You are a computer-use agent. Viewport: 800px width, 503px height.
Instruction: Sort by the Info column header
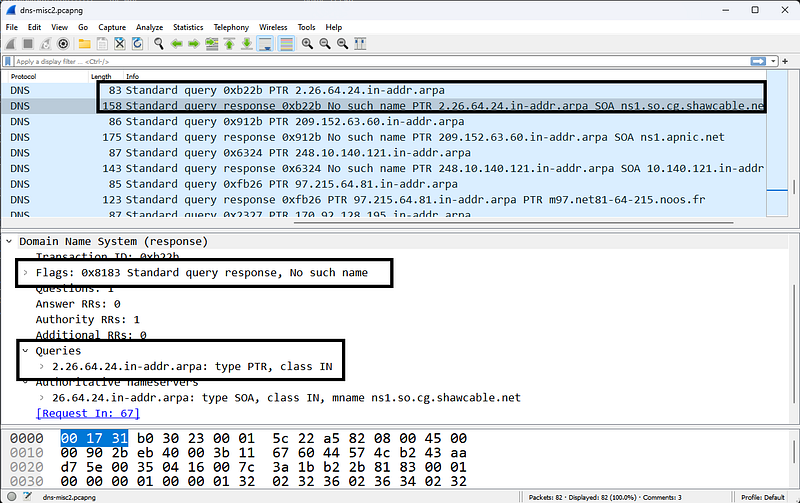tap(133, 77)
